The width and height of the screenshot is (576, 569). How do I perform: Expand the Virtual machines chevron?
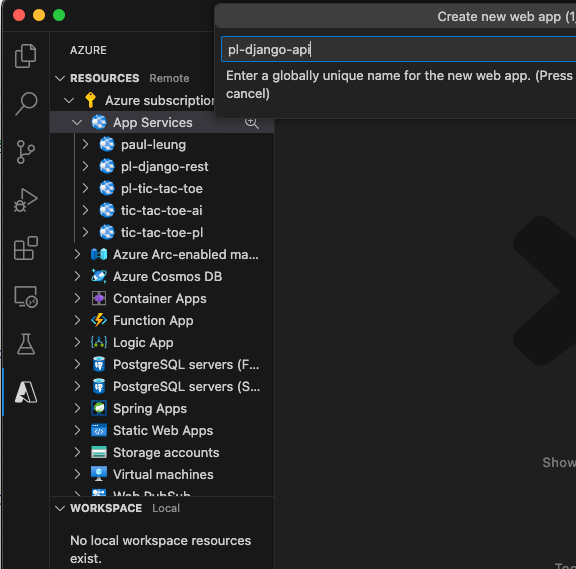pyautogui.click(x=77, y=474)
